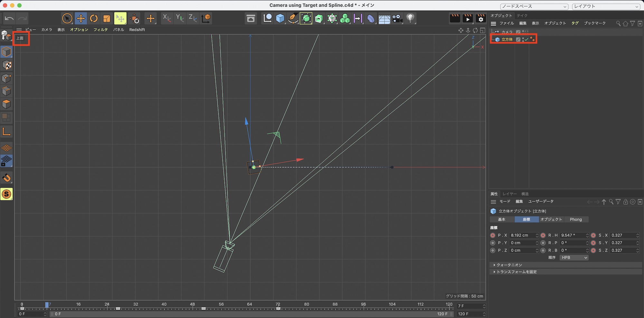Click the P . X position field
Viewport: 644px width, 318px height.
click(x=522, y=236)
